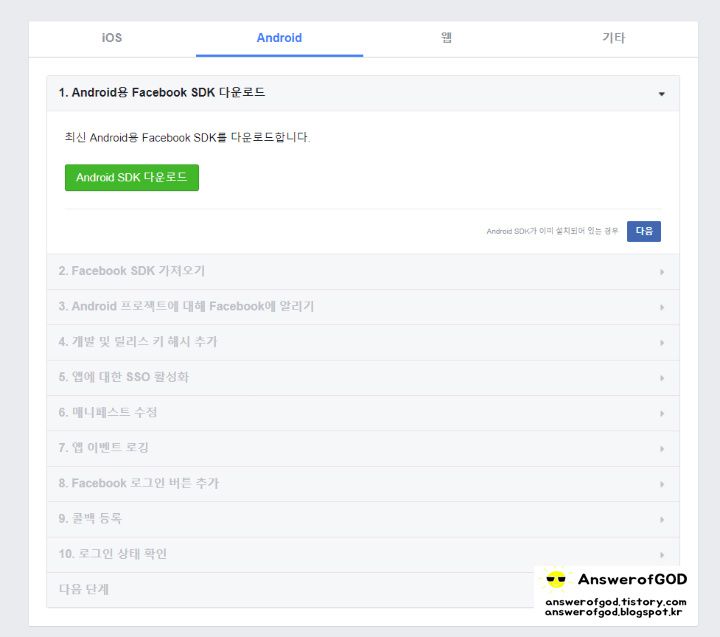Switch to the 기타 tab
Screen dimensions: 720x637
coord(614,38)
